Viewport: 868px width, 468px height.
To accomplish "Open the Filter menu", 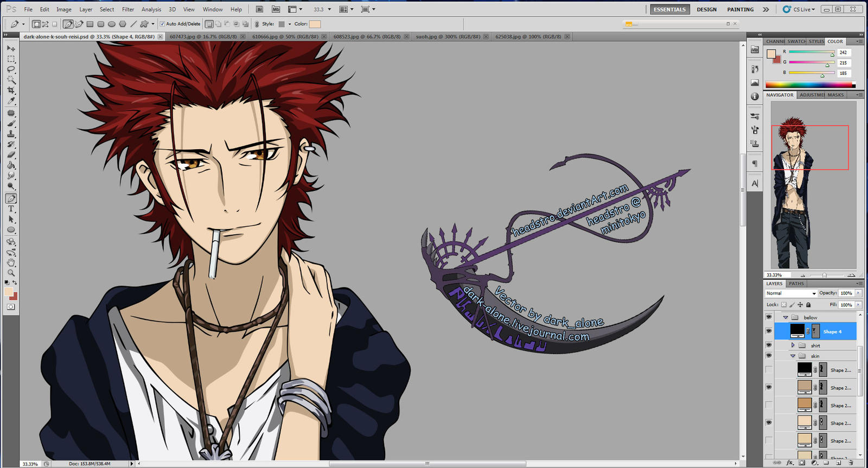I will (x=128, y=9).
